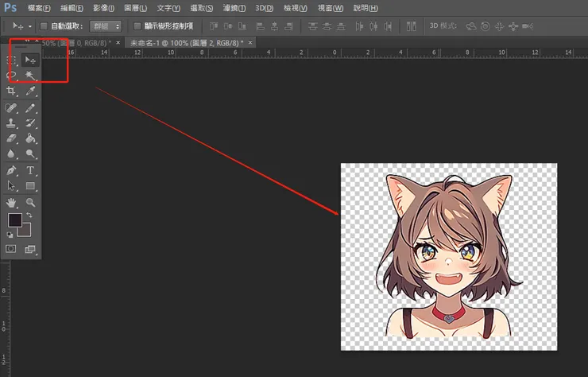Reset default foreground and background colors
The width and height of the screenshot is (588, 377).
10,235
